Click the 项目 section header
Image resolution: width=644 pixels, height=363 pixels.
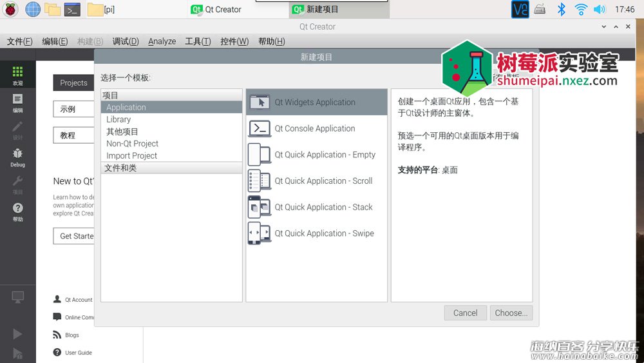[x=171, y=95]
